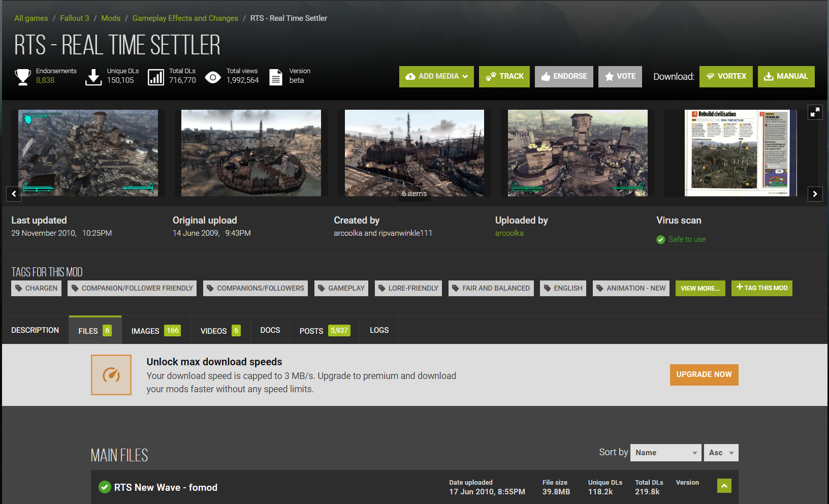The height and width of the screenshot is (504, 829).
Task: Click the speedometer premium download icon
Action: tap(111, 375)
